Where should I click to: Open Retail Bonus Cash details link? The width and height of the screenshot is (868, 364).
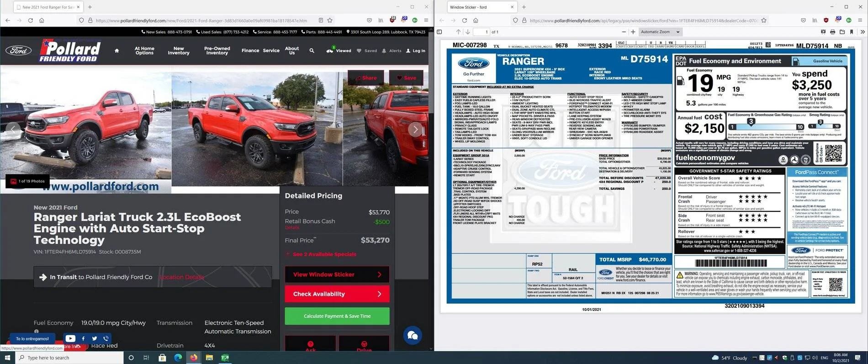[x=292, y=228]
